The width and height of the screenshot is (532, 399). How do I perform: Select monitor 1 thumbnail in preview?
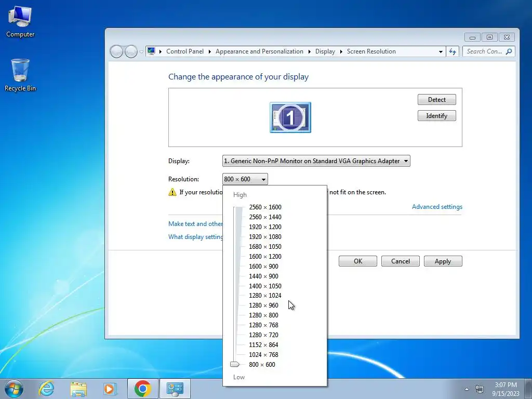290,117
